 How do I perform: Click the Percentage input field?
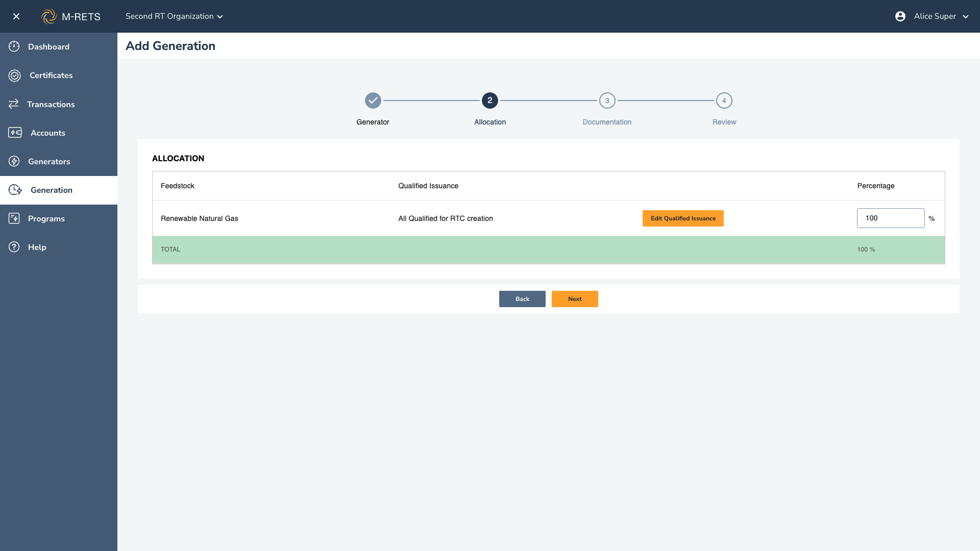pos(890,218)
